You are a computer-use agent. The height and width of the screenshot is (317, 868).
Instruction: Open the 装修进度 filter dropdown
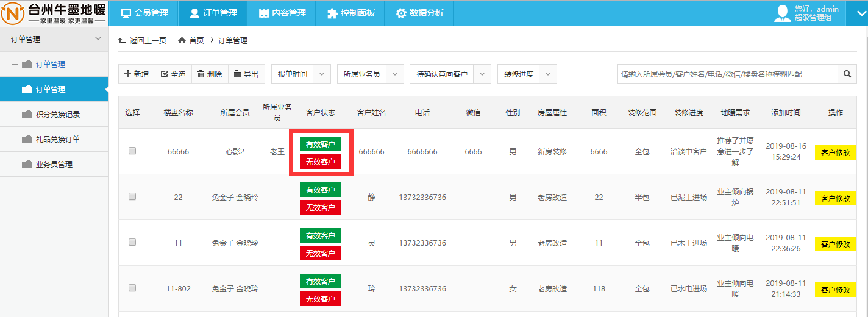pyautogui.click(x=527, y=74)
